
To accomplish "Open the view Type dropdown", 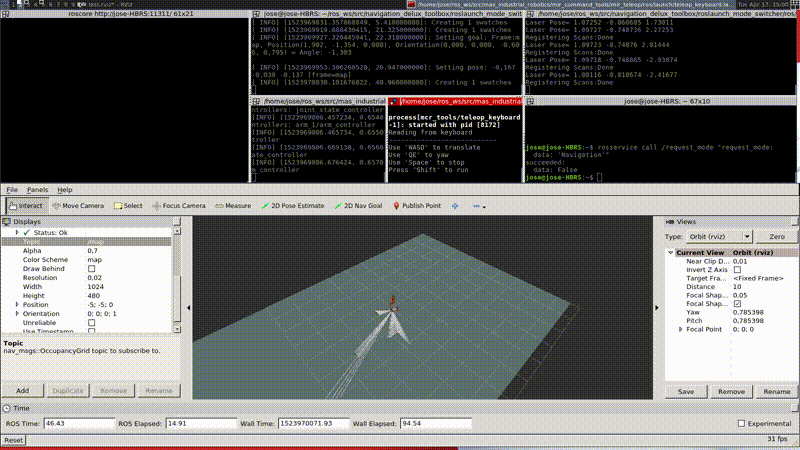I will click(x=719, y=237).
